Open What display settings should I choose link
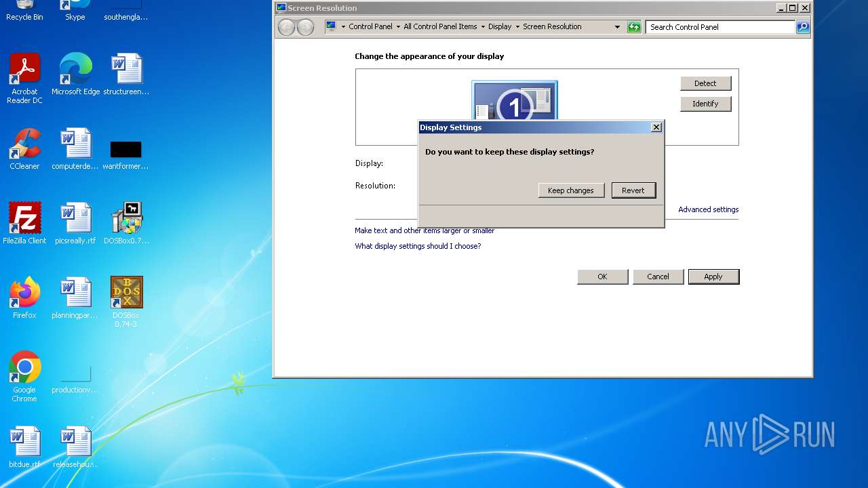The width and height of the screenshot is (868, 488). [x=418, y=246]
